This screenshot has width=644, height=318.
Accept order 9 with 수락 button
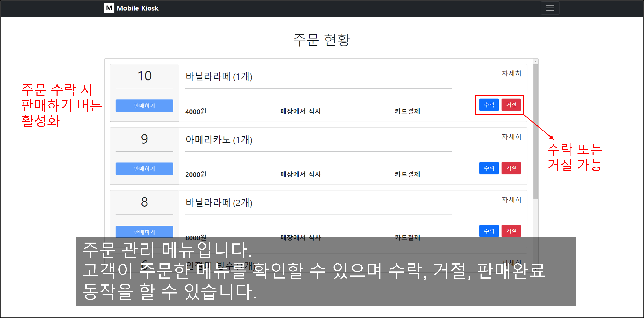pyautogui.click(x=489, y=168)
